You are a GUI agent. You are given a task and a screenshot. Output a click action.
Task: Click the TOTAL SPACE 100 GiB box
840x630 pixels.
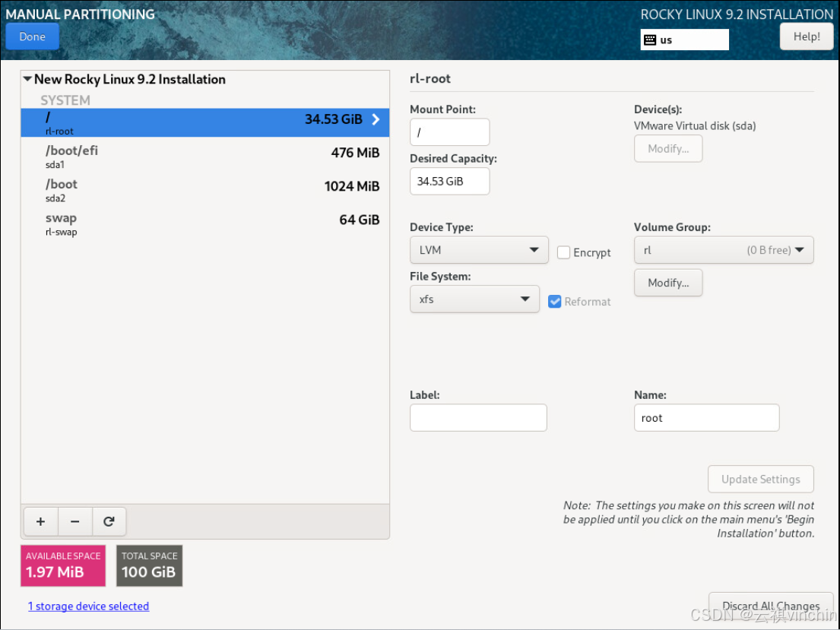(x=149, y=565)
